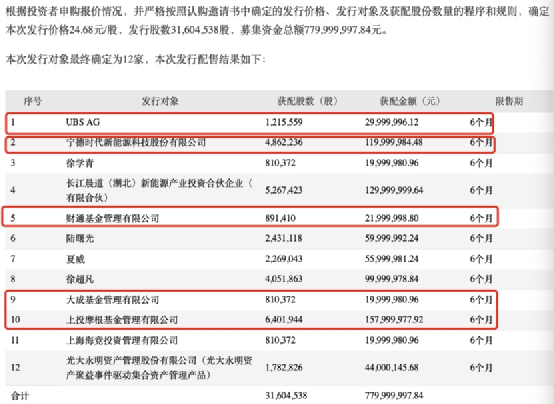Click 上投摩根基金管理有限公司 entry
554x404 pixels.
(x=122, y=320)
